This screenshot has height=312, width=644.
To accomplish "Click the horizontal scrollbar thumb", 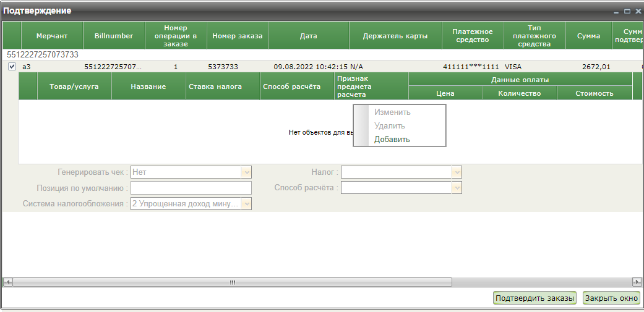I will click(x=232, y=282).
